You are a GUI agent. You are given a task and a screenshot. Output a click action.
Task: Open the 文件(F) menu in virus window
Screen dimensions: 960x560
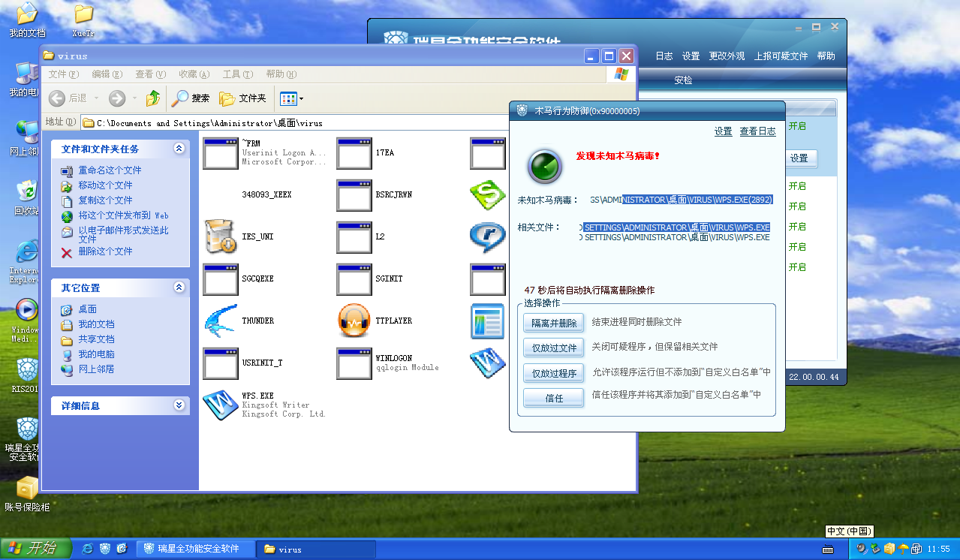tap(63, 74)
